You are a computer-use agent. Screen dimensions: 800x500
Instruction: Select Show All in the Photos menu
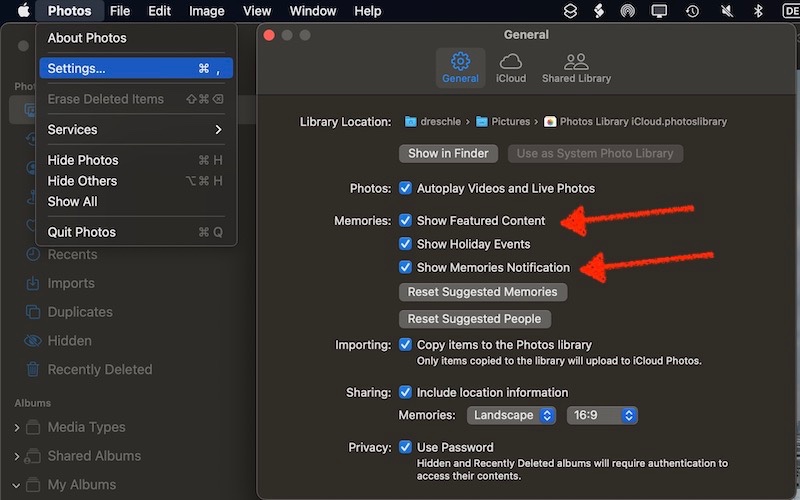[x=136, y=202]
